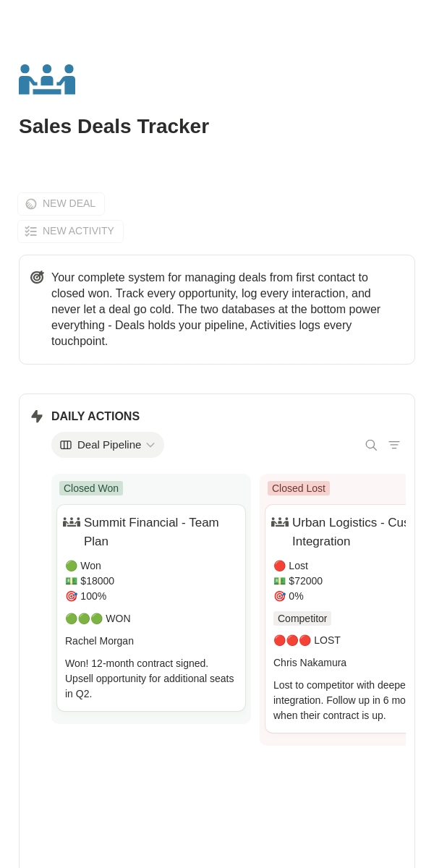Click the target icon in the callout
The image size is (434, 868).
point(37,277)
